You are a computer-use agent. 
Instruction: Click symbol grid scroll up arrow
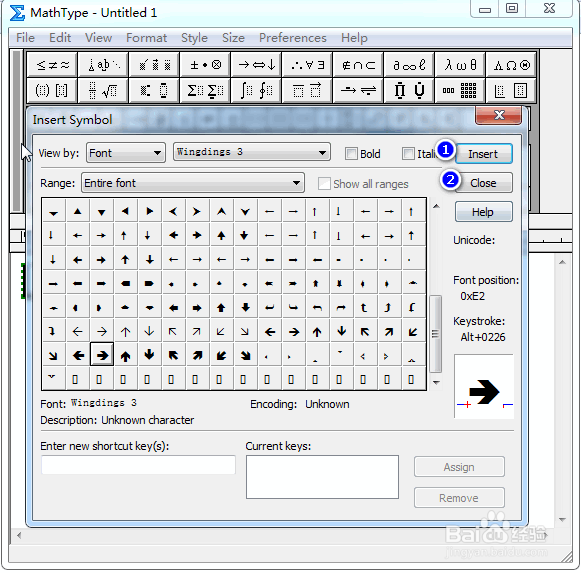tap(436, 206)
